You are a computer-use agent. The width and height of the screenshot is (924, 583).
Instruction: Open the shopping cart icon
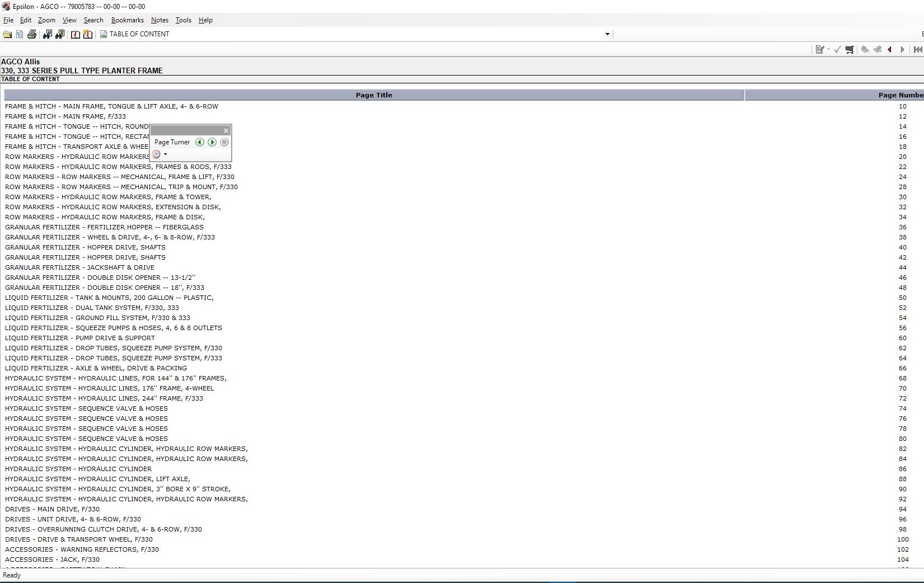pyautogui.click(x=850, y=50)
